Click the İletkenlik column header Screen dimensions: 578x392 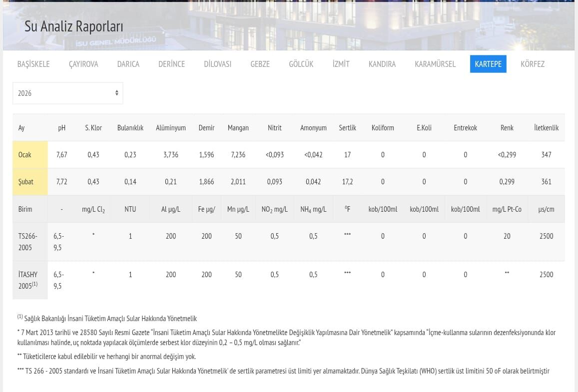coord(546,128)
